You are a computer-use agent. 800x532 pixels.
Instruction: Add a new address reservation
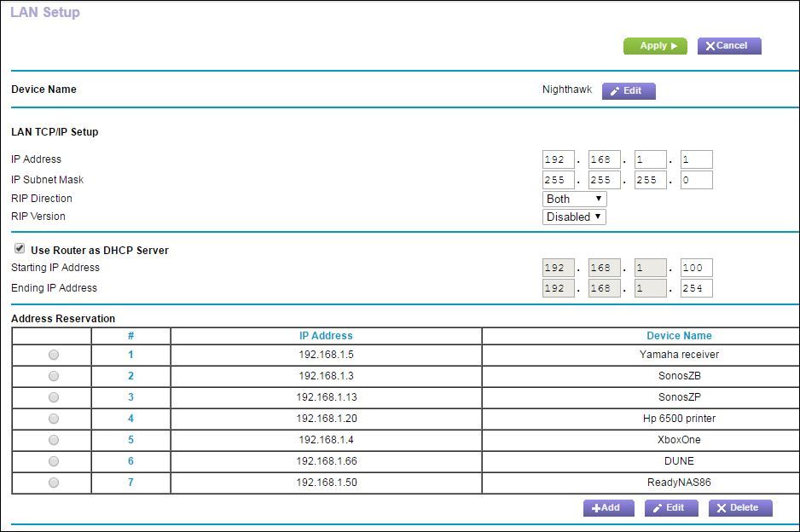[608, 508]
